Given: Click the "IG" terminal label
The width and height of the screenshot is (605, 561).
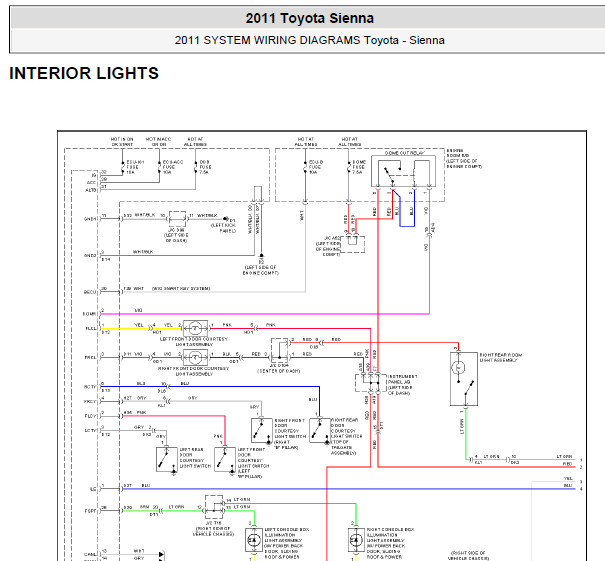Looking at the screenshot, I should pos(94,176).
